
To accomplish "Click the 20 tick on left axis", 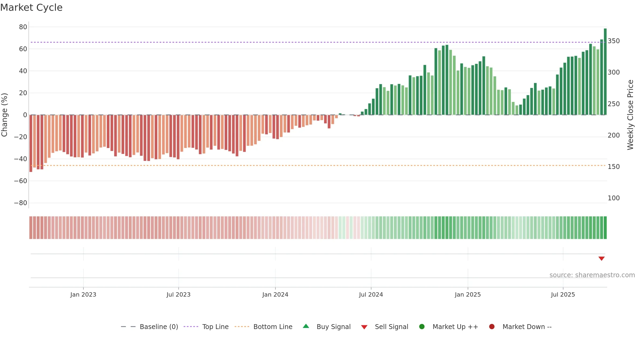I will (x=23, y=93).
